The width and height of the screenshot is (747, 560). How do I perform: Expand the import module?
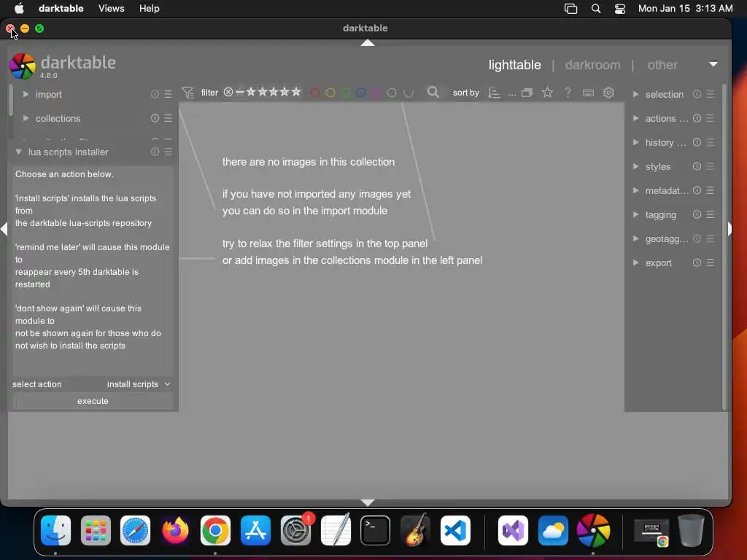(x=26, y=94)
